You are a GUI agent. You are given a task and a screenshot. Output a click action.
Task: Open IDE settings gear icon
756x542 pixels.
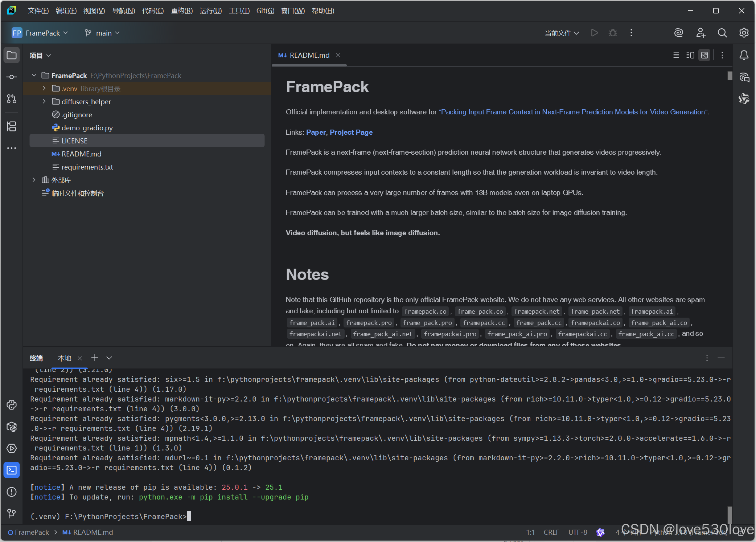pos(744,33)
